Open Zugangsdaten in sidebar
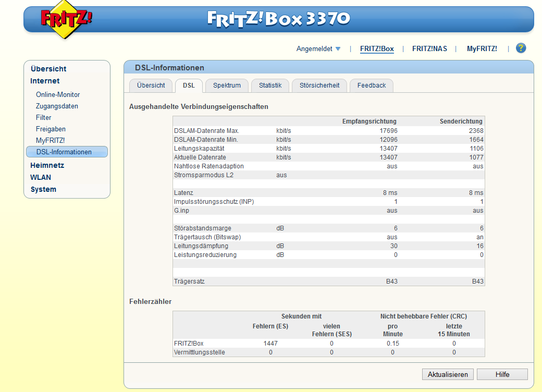Image resolution: width=542 pixels, height=392 pixels. coord(57,106)
